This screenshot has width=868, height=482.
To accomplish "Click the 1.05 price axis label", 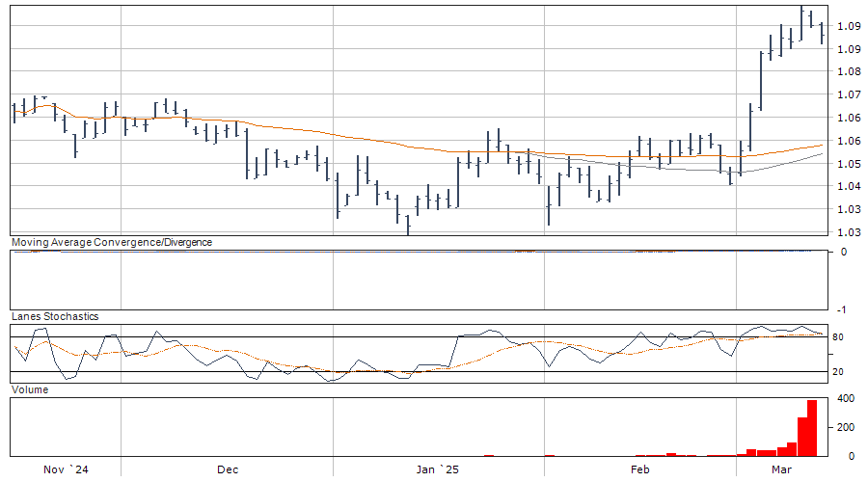I will [849, 164].
